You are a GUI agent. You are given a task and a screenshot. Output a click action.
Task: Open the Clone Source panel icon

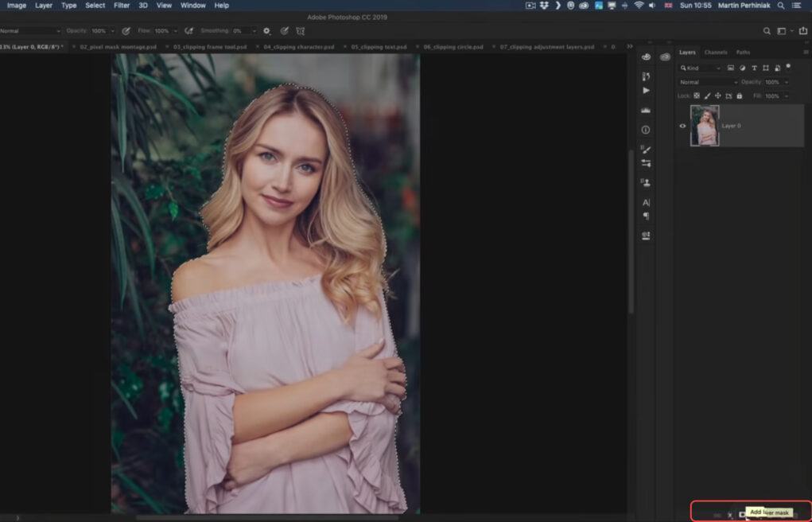646,182
